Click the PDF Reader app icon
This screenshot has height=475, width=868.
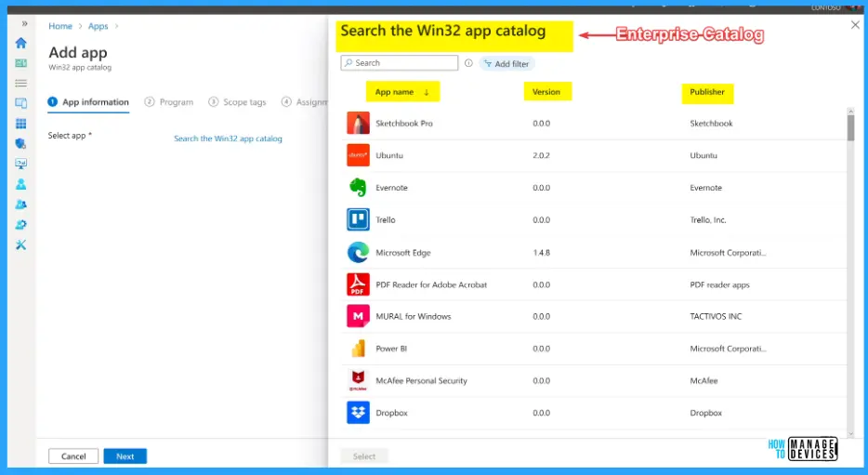point(358,284)
